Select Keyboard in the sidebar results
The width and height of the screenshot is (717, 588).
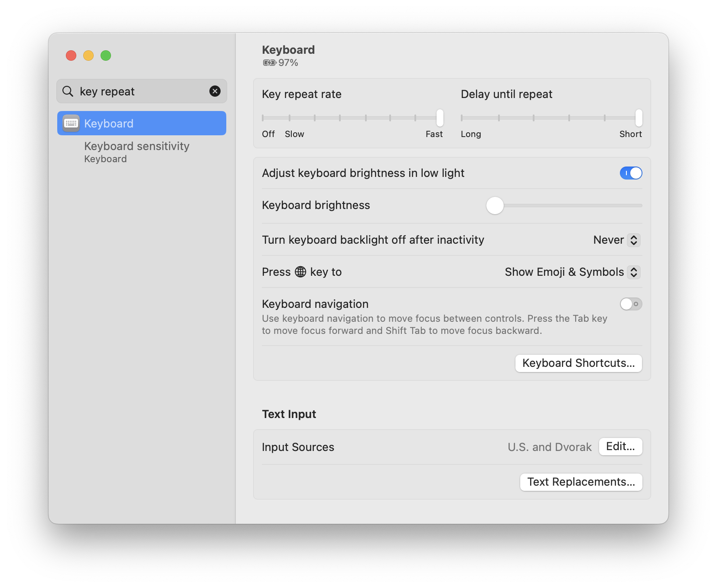point(142,123)
